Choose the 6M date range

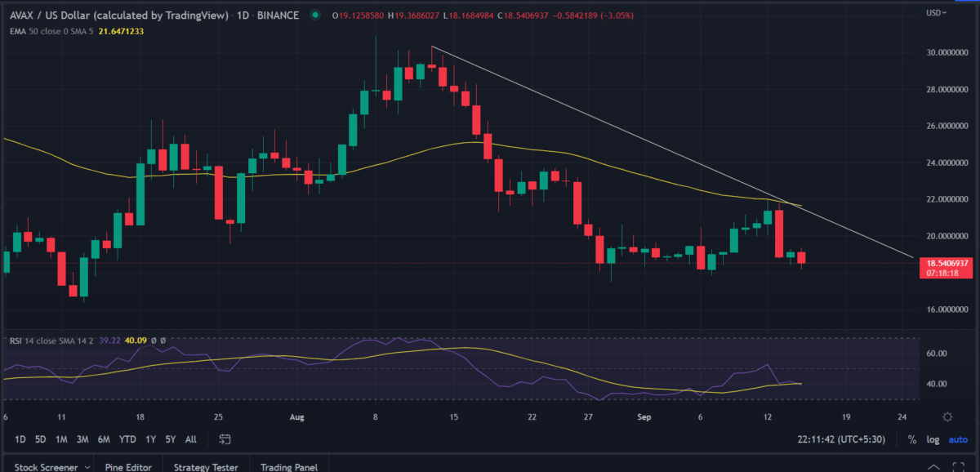coord(105,439)
